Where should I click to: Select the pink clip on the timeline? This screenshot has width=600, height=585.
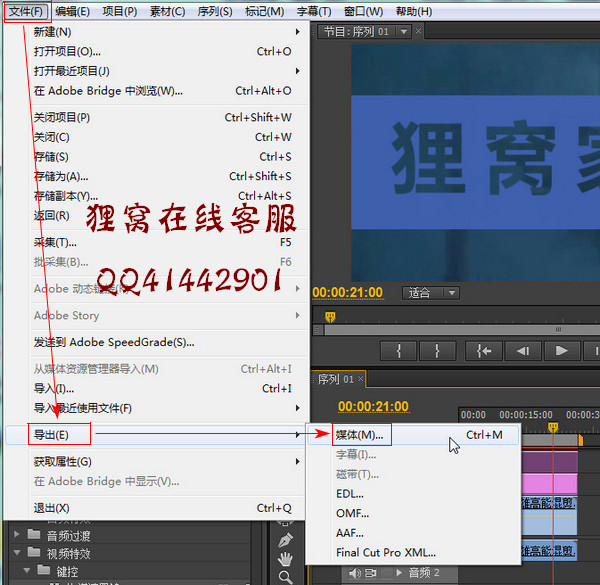pyautogui.click(x=549, y=484)
